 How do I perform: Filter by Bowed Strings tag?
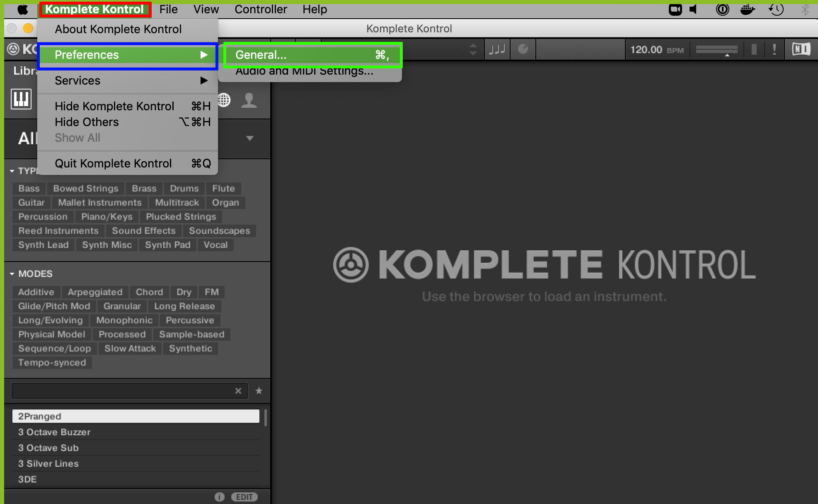86,188
